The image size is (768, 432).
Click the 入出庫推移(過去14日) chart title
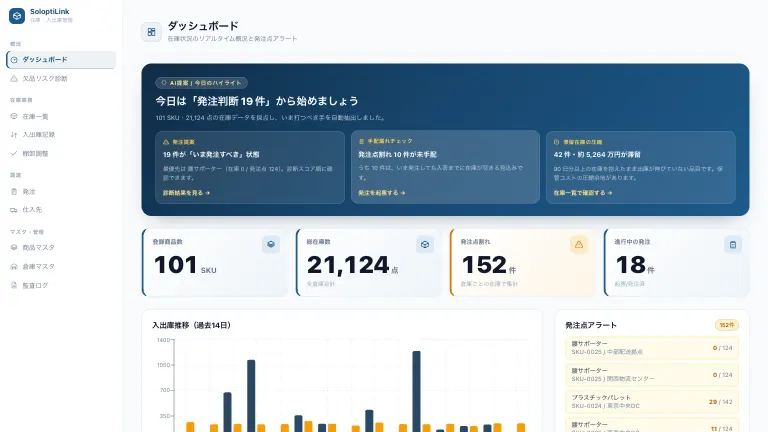point(192,325)
